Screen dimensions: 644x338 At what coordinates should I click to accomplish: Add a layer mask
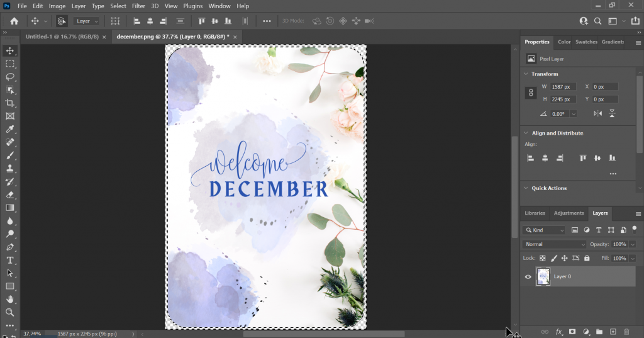(x=572, y=332)
